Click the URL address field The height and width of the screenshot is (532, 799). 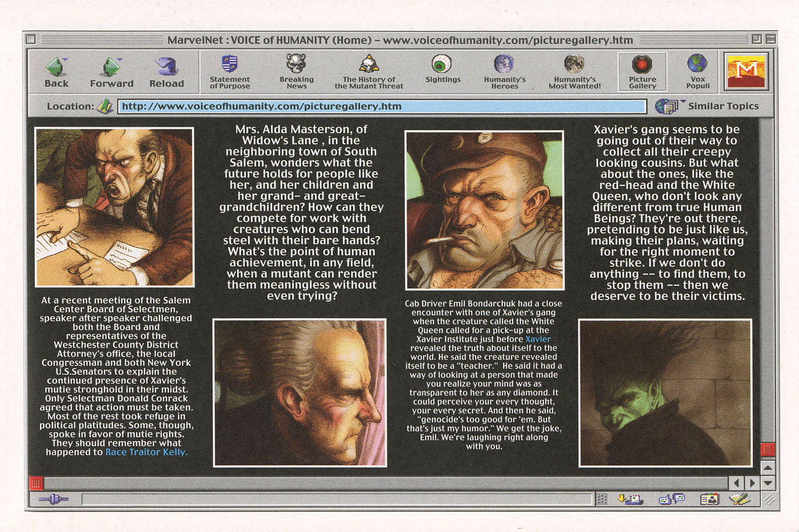click(382, 107)
